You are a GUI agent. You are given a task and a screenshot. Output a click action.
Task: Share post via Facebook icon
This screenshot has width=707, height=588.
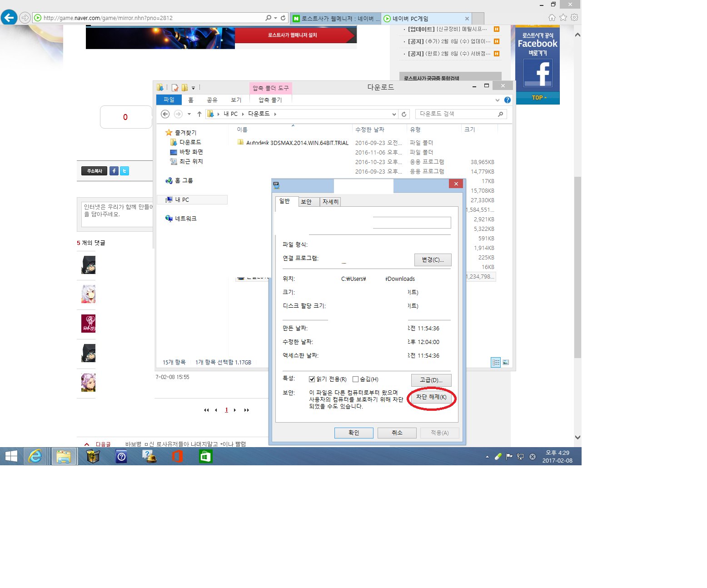click(114, 171)
